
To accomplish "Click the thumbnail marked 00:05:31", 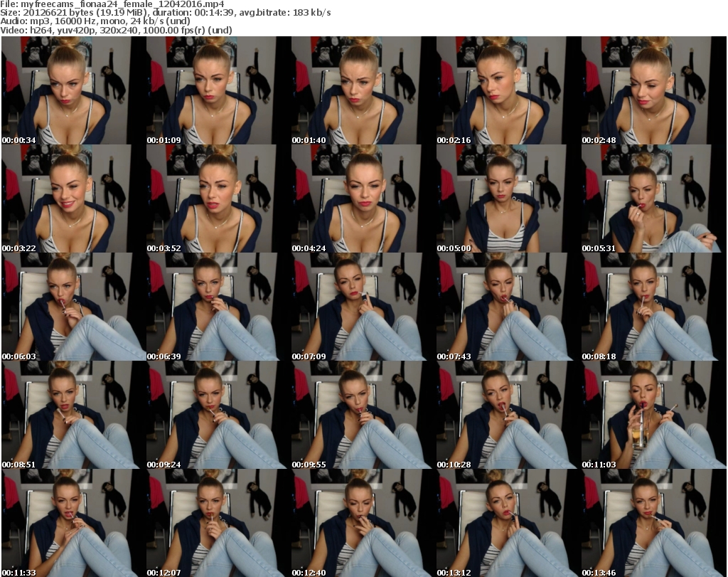I will [x=653, y=198].
